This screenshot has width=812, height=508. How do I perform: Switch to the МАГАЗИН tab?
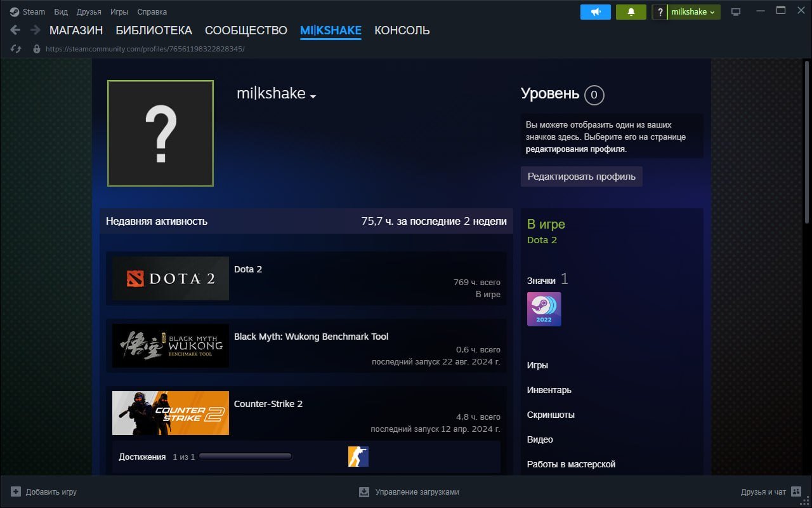coord(76,30)
